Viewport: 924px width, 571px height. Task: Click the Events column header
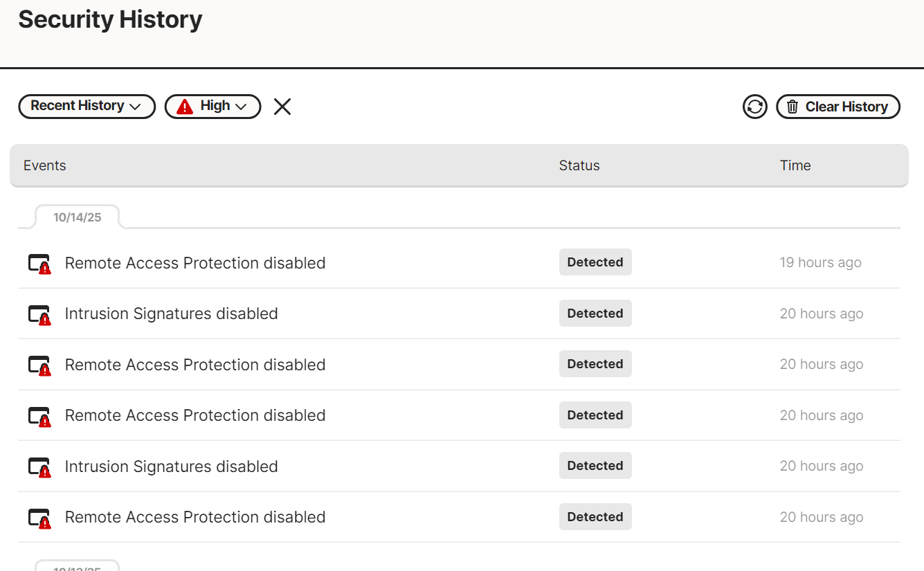coord(45,165)
